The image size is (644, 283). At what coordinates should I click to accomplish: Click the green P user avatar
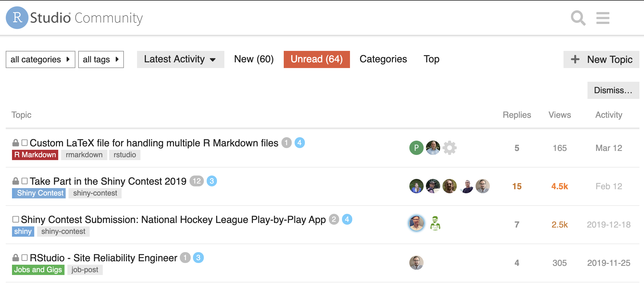(416, 148)
